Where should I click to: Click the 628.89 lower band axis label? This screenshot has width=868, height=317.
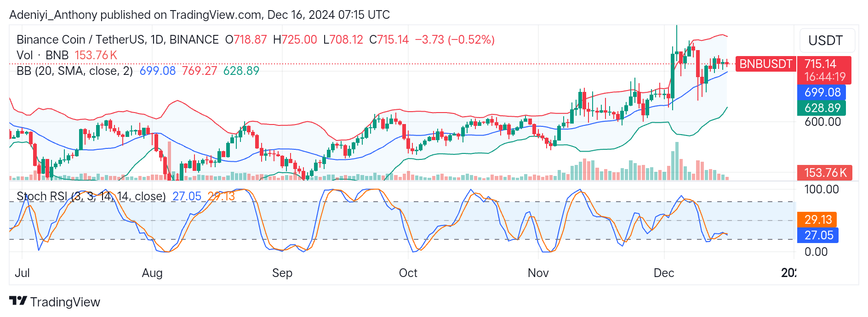[822, 108]
